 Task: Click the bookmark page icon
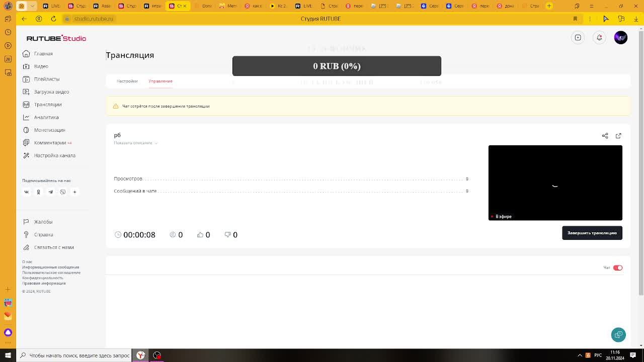[575, 19]
